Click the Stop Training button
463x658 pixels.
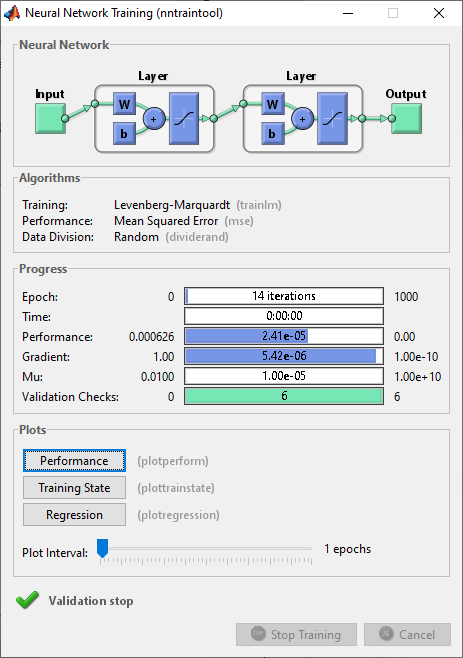296,634
